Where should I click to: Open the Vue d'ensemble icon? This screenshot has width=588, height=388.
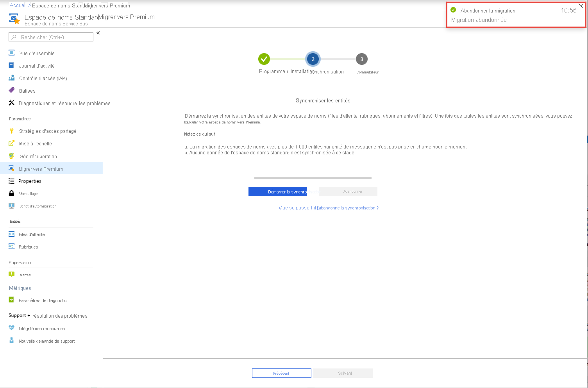12,53
